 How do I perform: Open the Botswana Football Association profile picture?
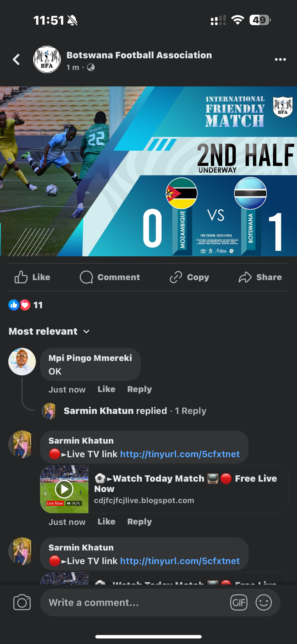(47, 59)
